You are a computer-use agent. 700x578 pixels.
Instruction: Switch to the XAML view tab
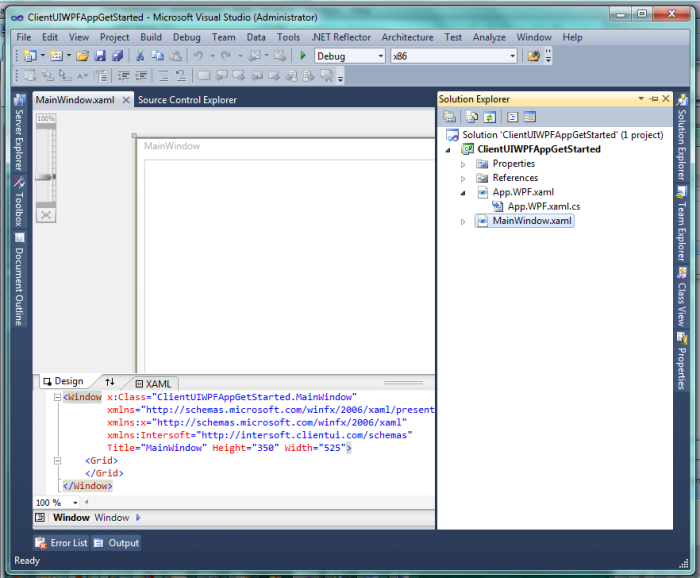(x=153, y=384)
